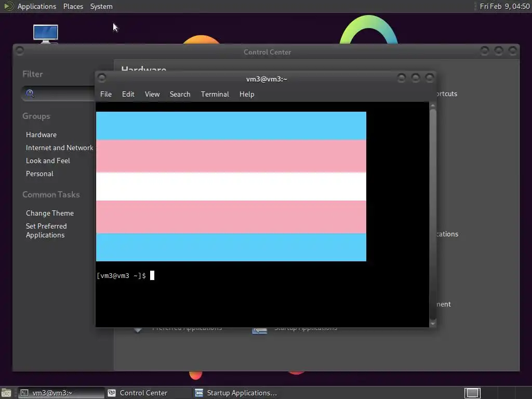Open the Terminal menu in the menu bar
This screenshot has height=399, width=532.
[x=215, y=94]
